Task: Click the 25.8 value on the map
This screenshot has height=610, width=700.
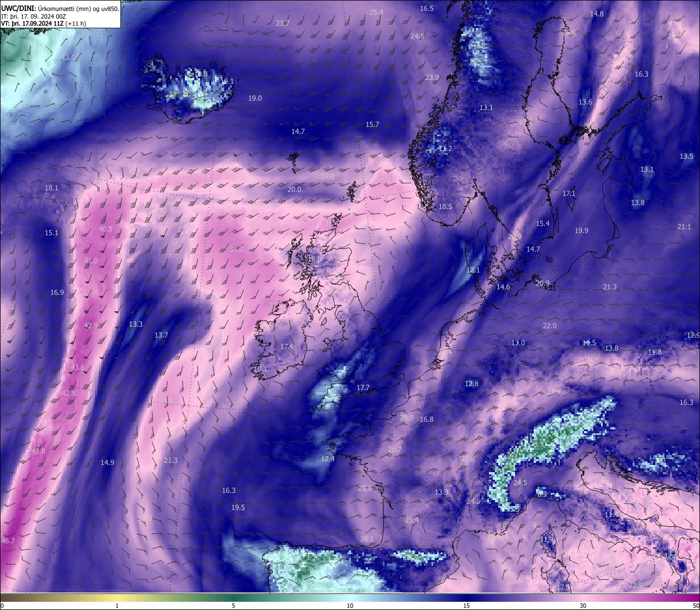Action: (x=365, y=488)
